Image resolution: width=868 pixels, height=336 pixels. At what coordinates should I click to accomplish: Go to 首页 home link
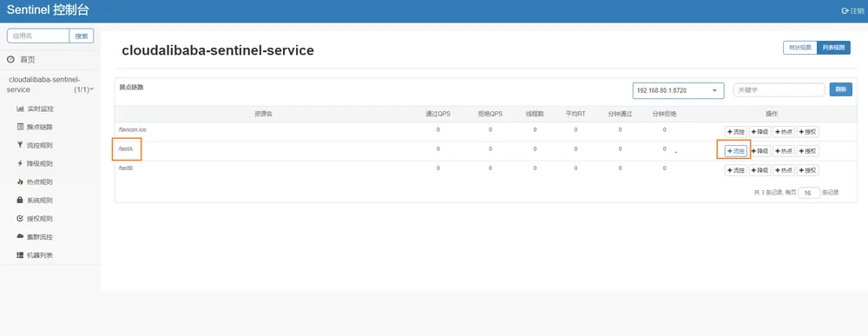pyautogui.click(x=21, y=59)
